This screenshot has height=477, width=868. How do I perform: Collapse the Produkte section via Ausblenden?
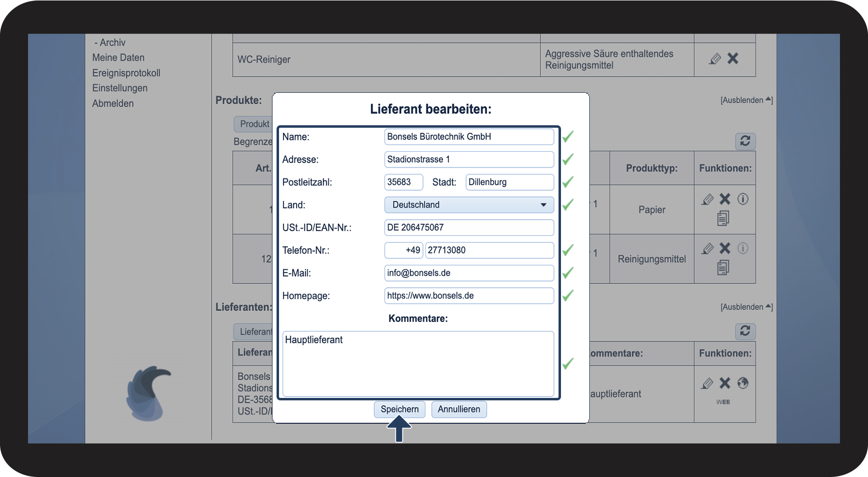746,100
